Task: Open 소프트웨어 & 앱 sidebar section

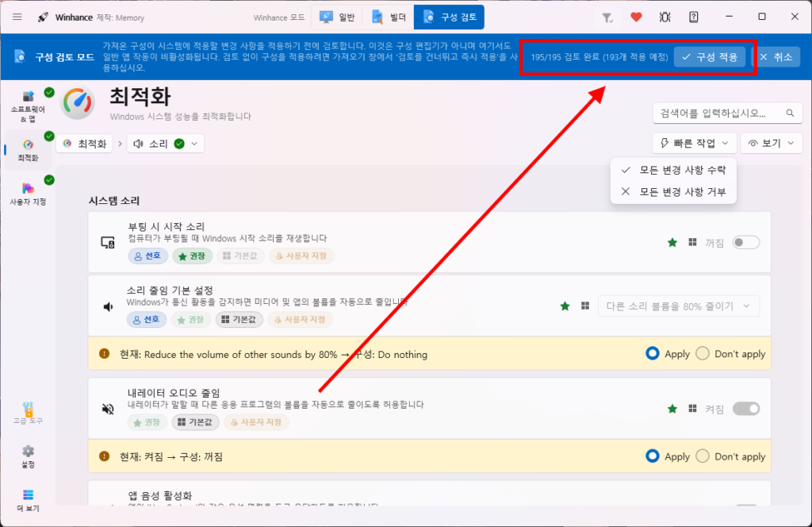Action: coord(28,106)
